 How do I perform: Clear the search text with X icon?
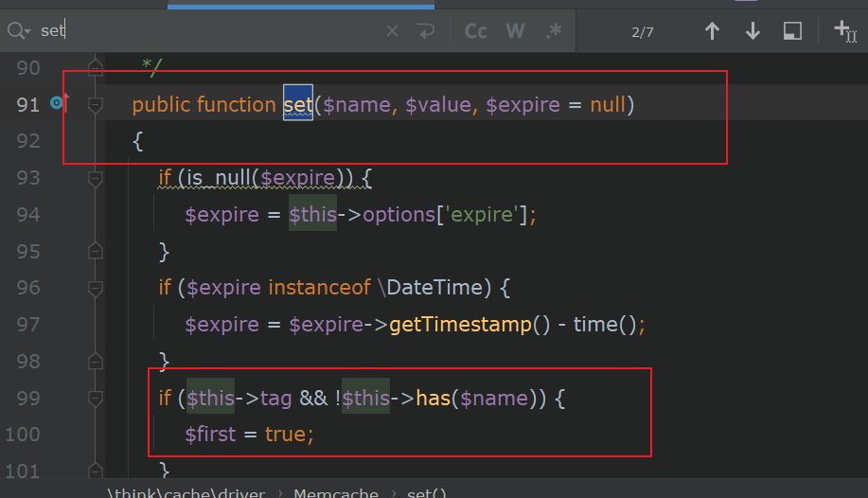[x=392, y=31]
